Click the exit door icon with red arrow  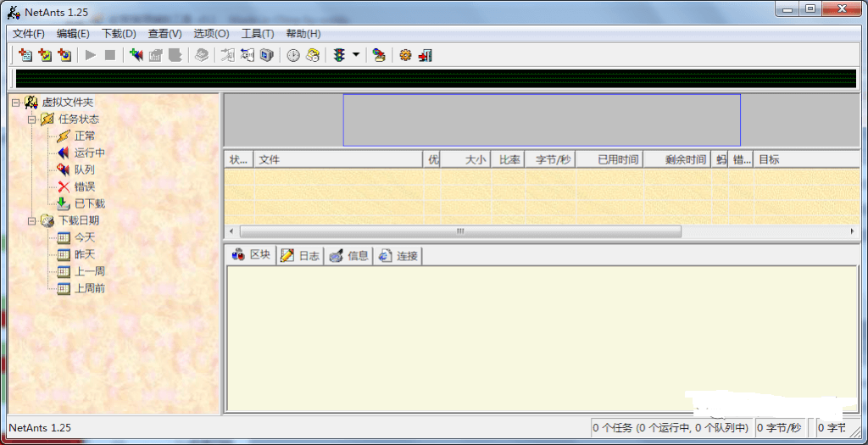click(x=426, y=55)
